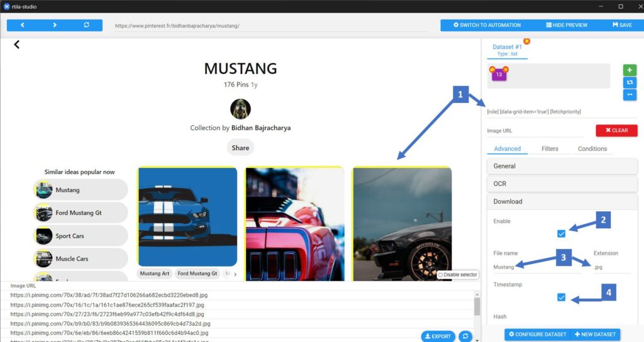
Task: Export the extracted data
Action: pyautogui.click(x=438, y=336)
